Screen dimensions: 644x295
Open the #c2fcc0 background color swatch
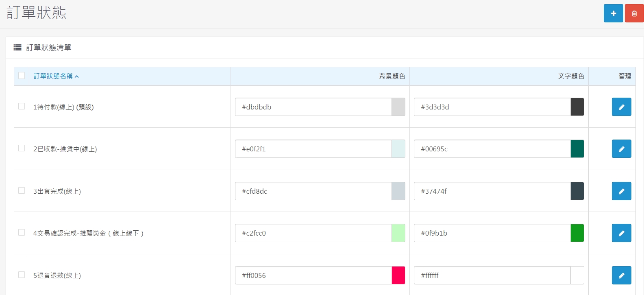398,233
